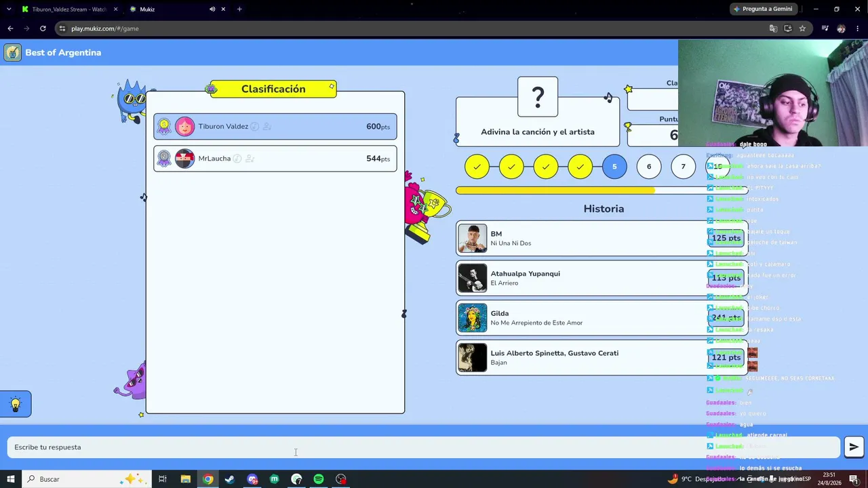Click the 125 pts badge for BM
The image size is (868, 488).
pyautogui.click(x=726, y=239)
